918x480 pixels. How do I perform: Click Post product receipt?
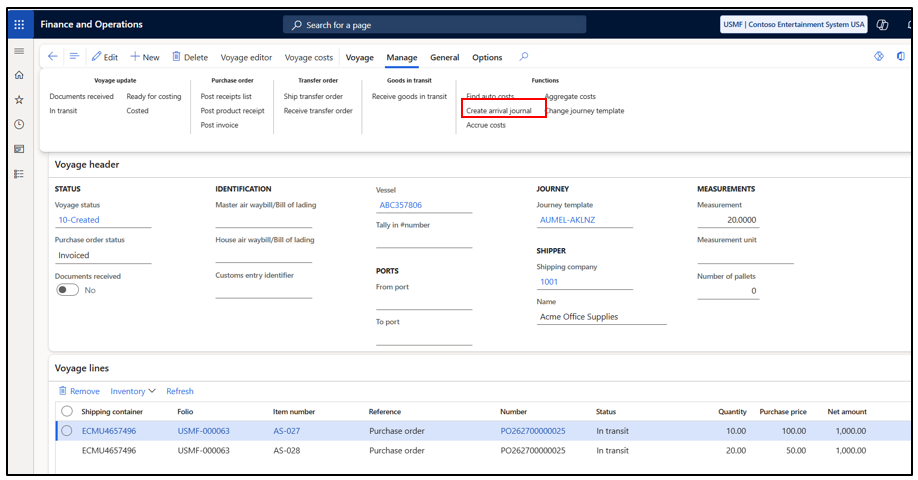[x=232, y=111]
